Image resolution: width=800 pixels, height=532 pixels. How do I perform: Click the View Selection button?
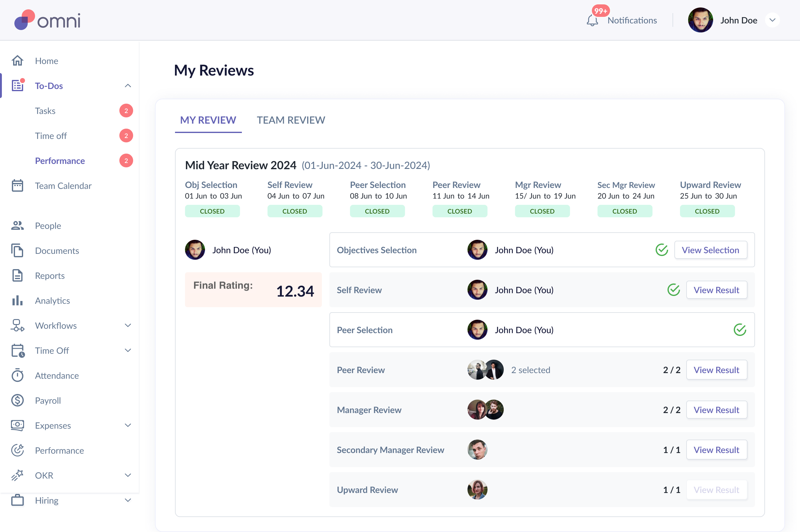[x=710, y=250]
